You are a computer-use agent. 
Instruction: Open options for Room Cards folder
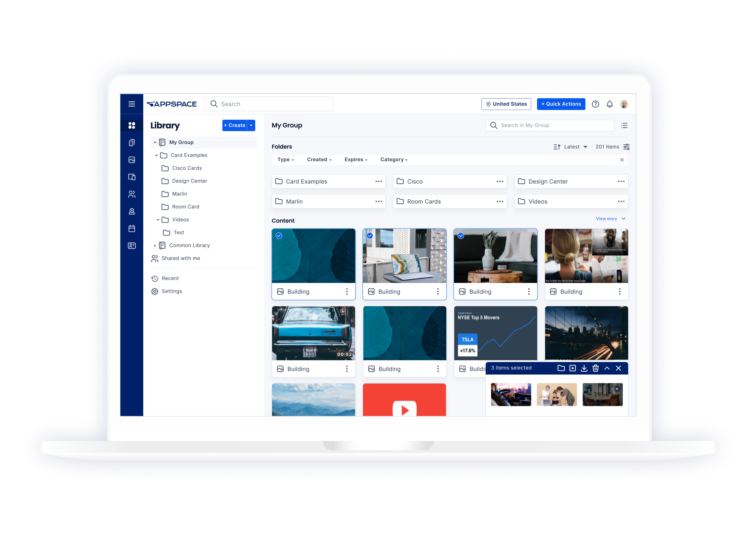[x=500, y=201]
